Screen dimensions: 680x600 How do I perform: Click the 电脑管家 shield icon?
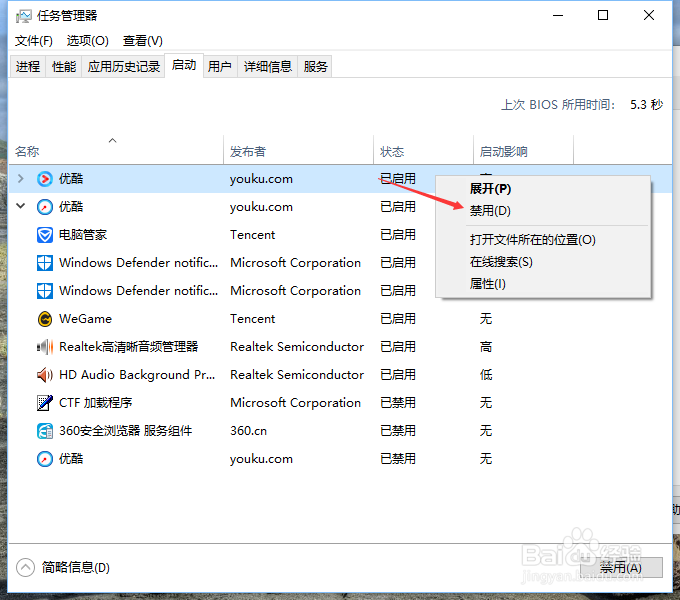pos(45,235)
